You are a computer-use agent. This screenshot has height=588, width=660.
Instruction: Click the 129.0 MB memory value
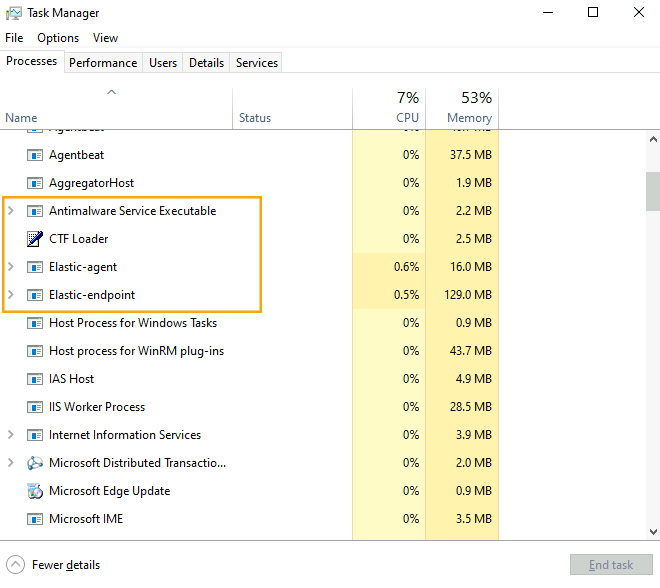point(468,295)
